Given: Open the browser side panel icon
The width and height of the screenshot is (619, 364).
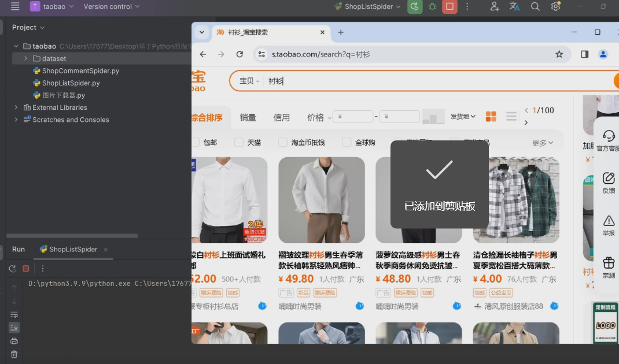Looking at the screenshot, I should click(585, 54).
